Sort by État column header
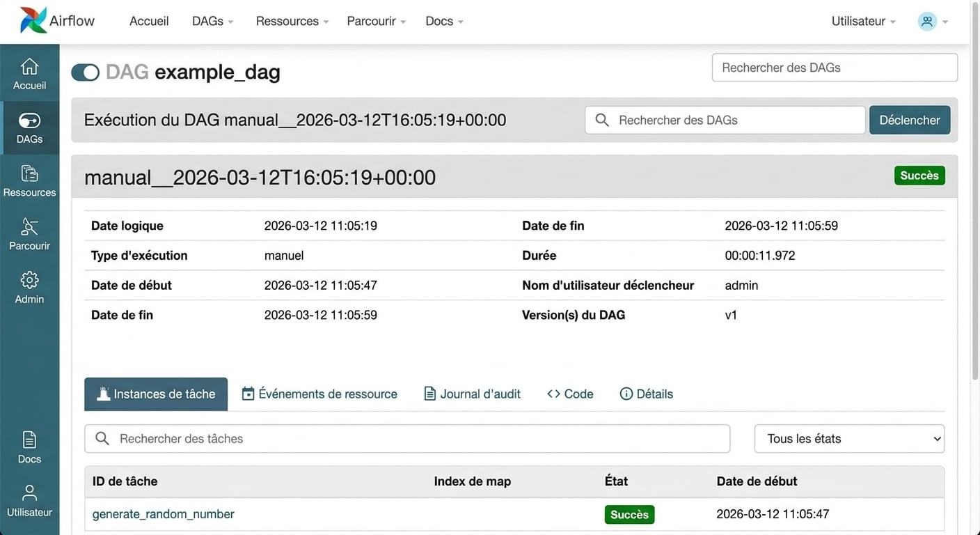 [x=616, y=481]
